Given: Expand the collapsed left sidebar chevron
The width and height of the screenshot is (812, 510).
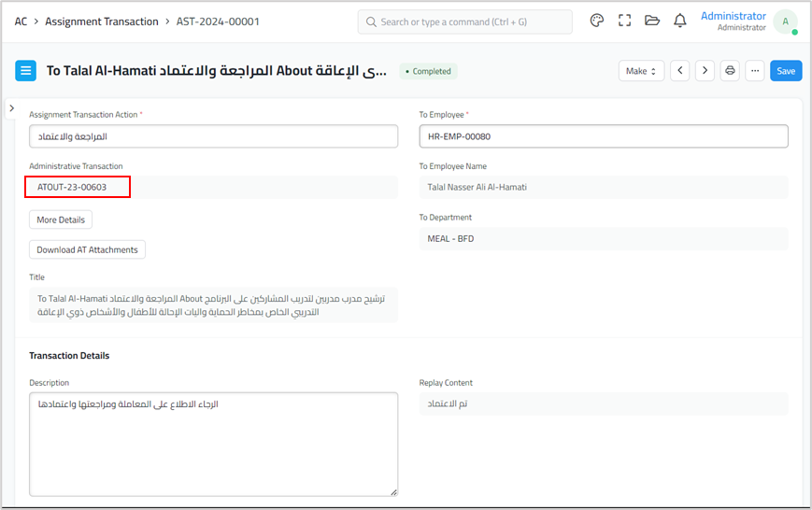Looking at the screenshot, I should 12,108.
